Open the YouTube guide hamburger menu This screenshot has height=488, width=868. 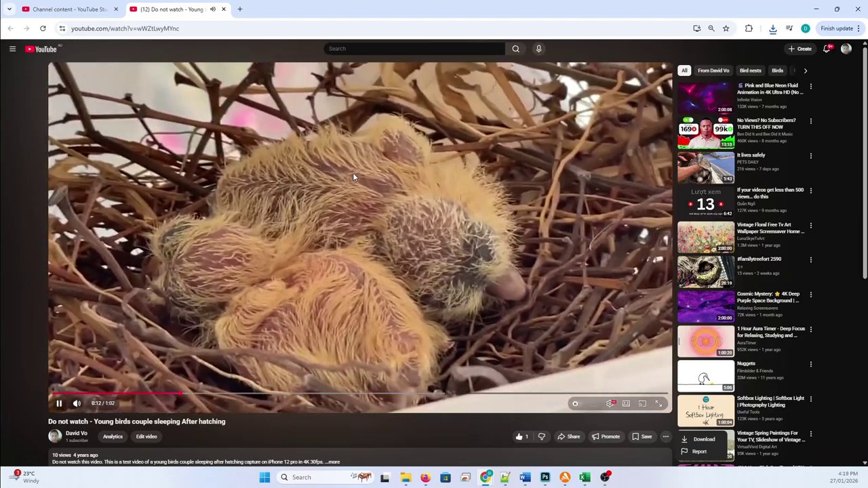pos(12,49)
